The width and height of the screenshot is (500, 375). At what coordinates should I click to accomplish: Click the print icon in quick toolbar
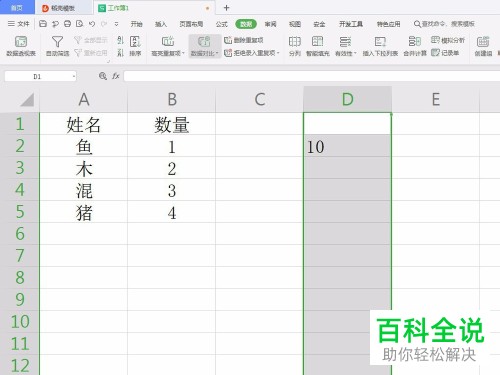[x=67, y=24]
